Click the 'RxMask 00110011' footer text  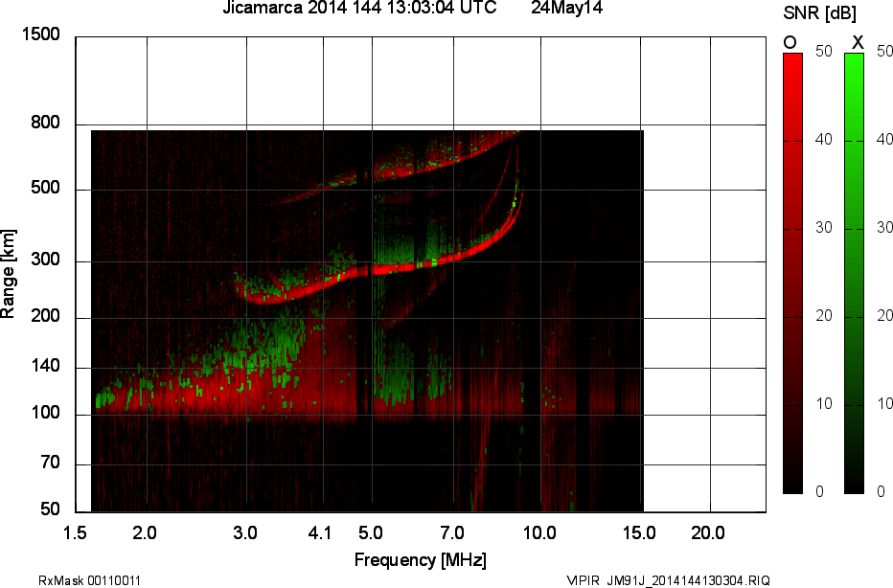point(89,580)
